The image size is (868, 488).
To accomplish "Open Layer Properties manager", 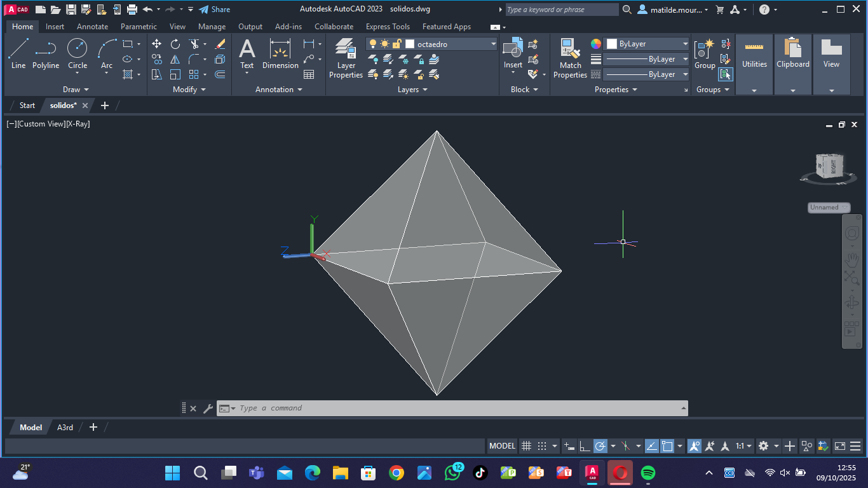I will (x=346, y=58).
